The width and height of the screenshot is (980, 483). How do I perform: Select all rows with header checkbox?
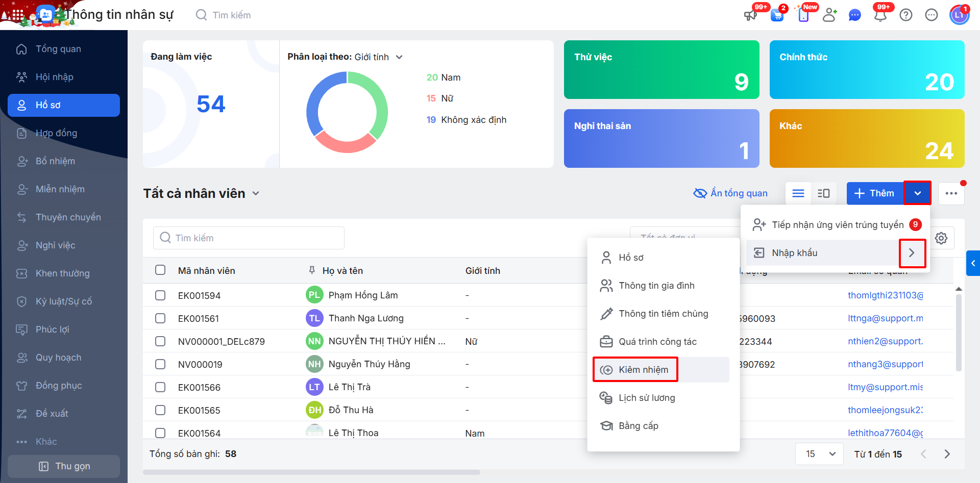coord(160,270)
